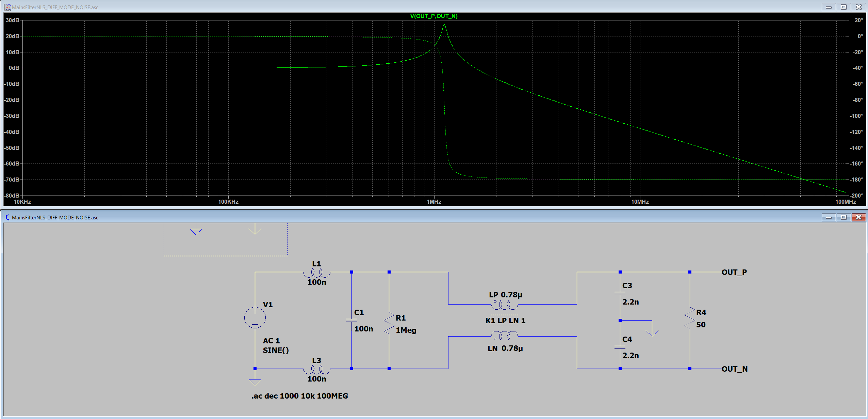
Task: Click the schematic window title icon
Action: pos(7,217)
